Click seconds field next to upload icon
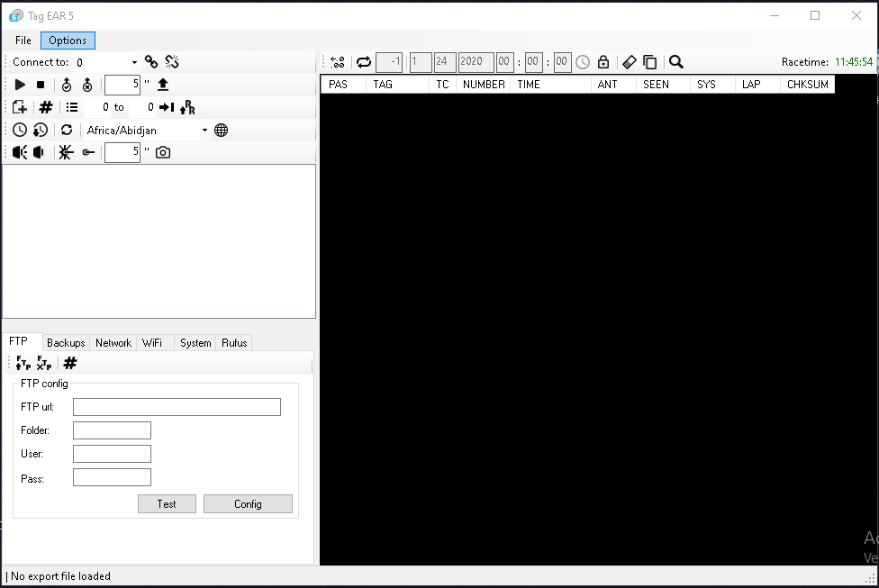The height and width of the screenshot is (588, 879). [122, 85]
